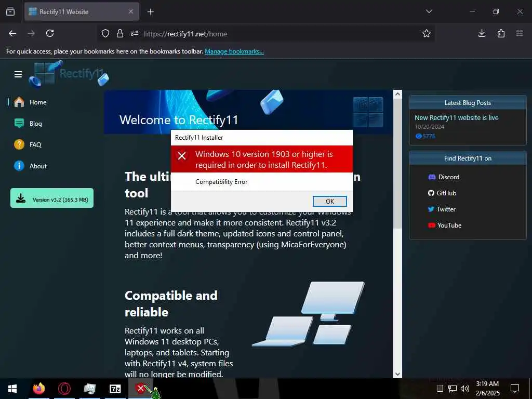Image resolution: width=532 pixels, height=399 pixels.
Task: Click the page scrollbar down arrow
Action: tap(397, 374)
